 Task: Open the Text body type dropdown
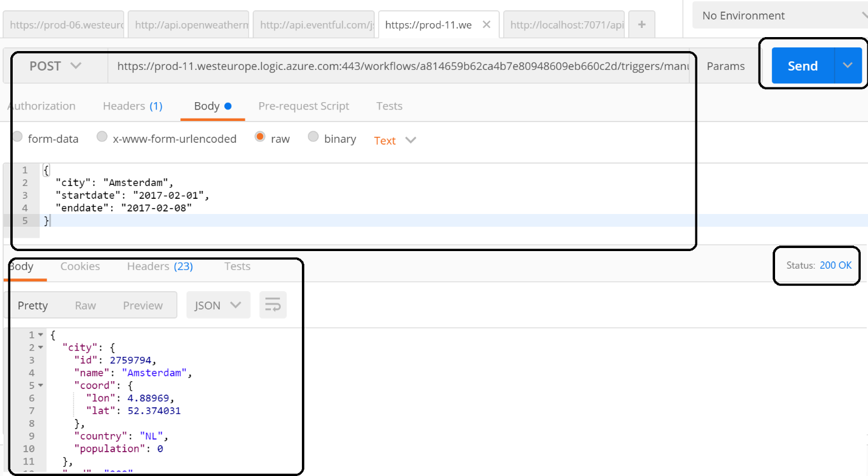(x=395, y=140)
